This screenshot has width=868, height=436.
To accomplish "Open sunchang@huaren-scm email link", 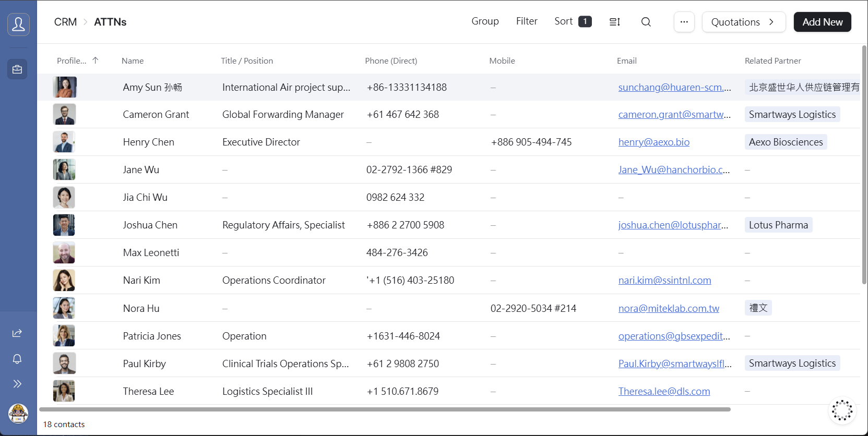I will click(675, 87).
